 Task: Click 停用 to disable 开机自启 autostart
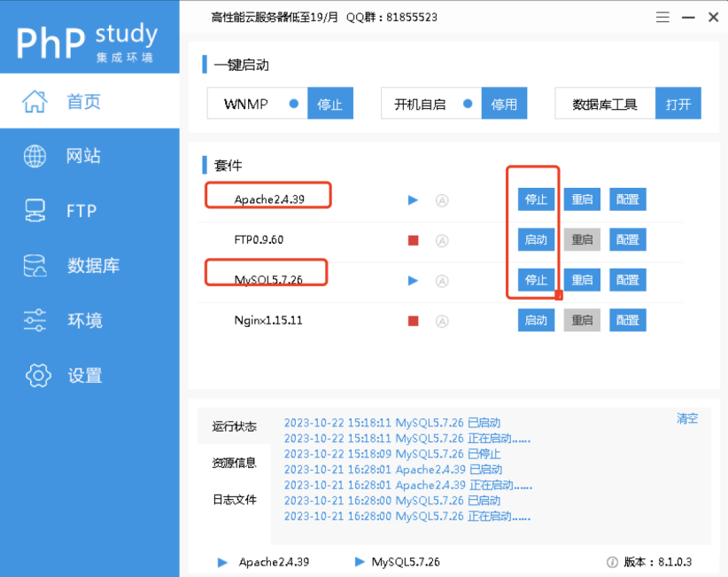504,103
